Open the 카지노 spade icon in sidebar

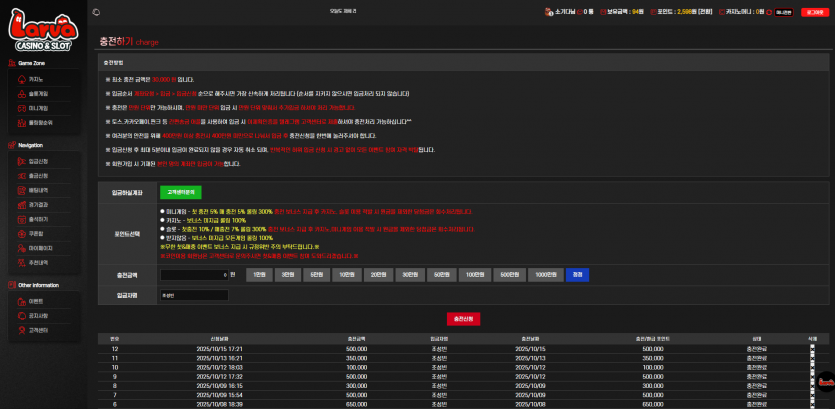[21, 79]
